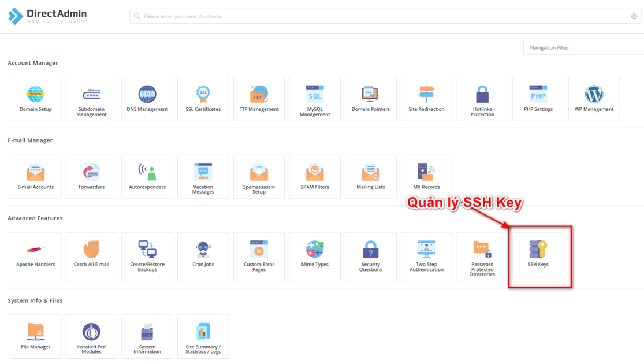Screen dimensions: 644x364
Task: Click the E-mail Manager section heading
Action: (30, 140)
